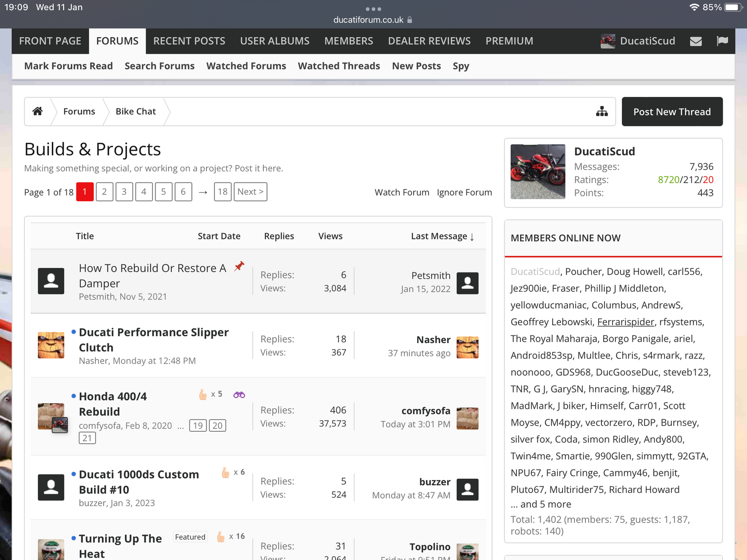Screen dimensions: 747x560
Task: Click blue unread dot on Ducati Performance Slipper Clutch
Action: 74,332
